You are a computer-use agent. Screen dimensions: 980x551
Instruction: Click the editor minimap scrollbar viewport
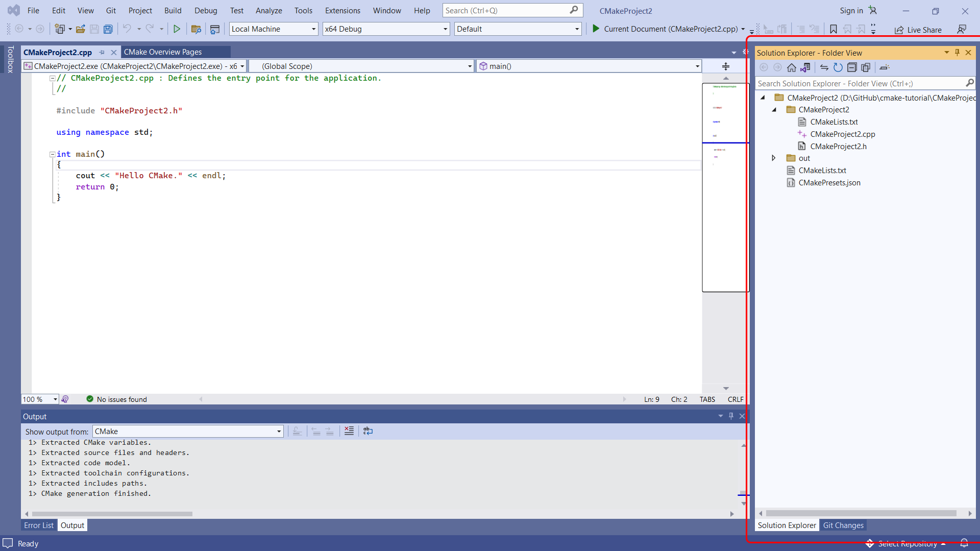point(725,187)
